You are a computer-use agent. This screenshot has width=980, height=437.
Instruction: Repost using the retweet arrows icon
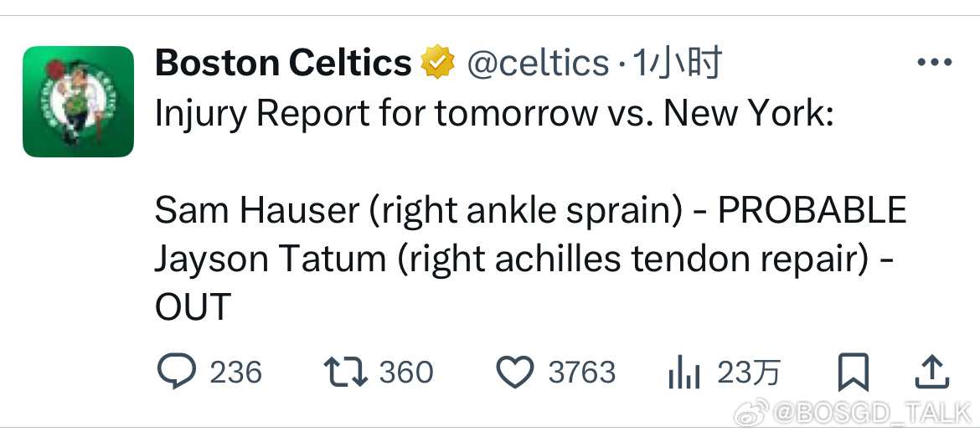point(346,372)
